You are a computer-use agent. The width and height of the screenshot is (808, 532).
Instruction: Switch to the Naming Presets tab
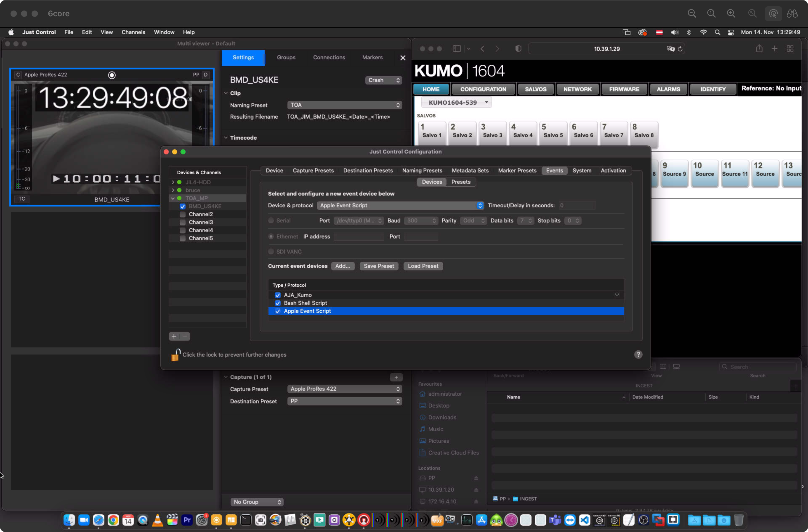click(422, 171)
